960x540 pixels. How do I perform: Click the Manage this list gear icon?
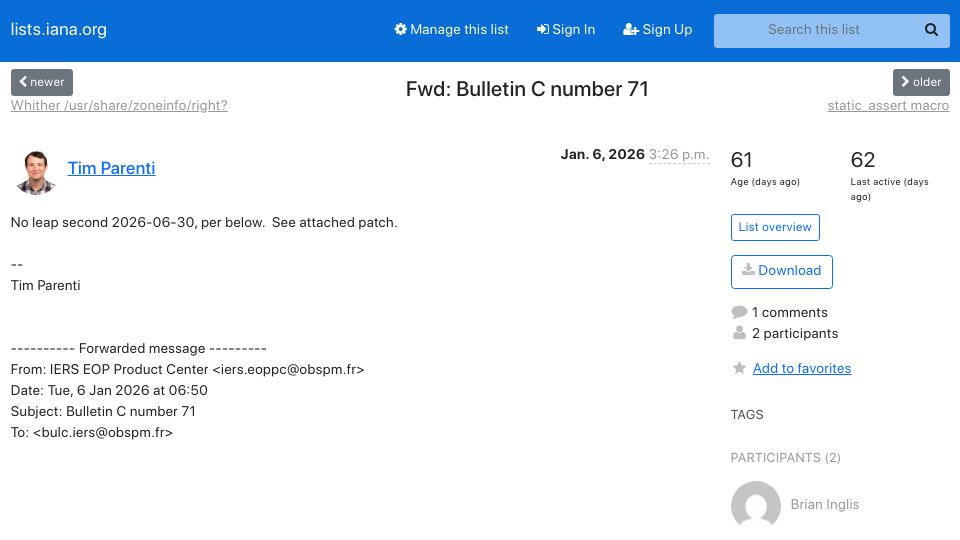tap(400, 29)
